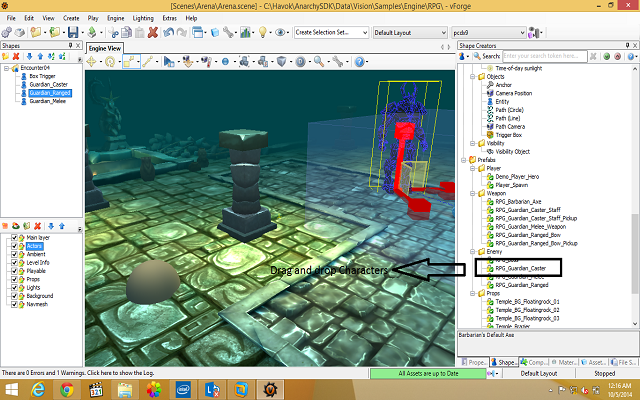640x400 pixels.
Task: Click the gear settings icon in main toolbar
Action: tap(7, 32)
